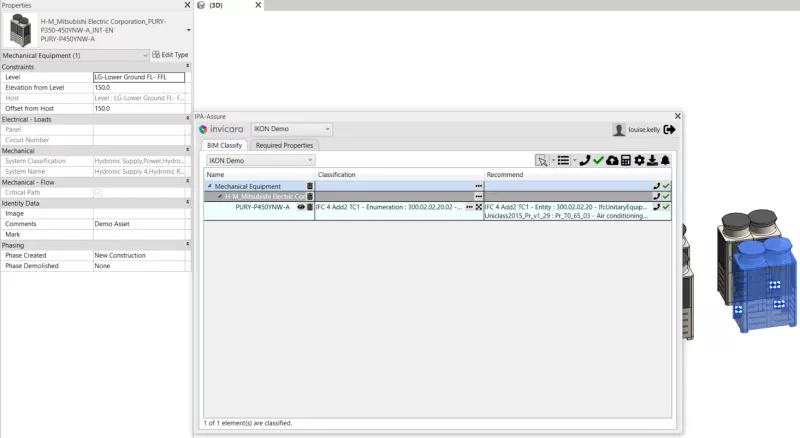Close the Properties panel
This screenshot has height=438, width=800.
coord(187,5)
